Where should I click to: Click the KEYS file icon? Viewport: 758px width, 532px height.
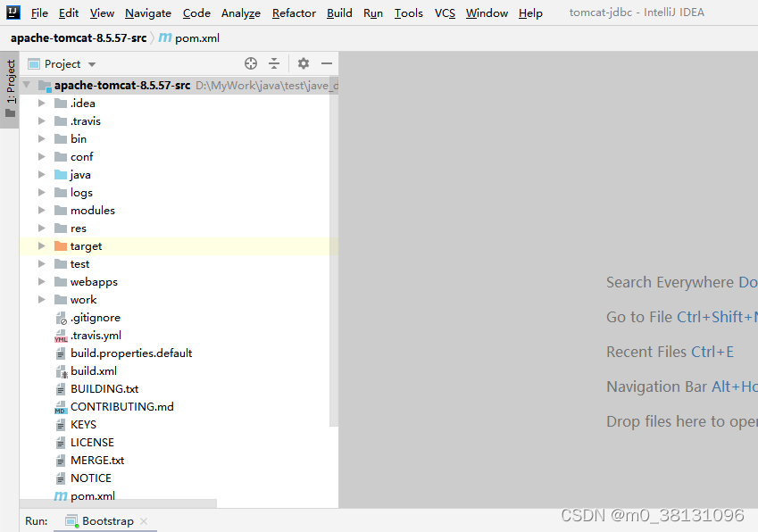click(61, 425)
